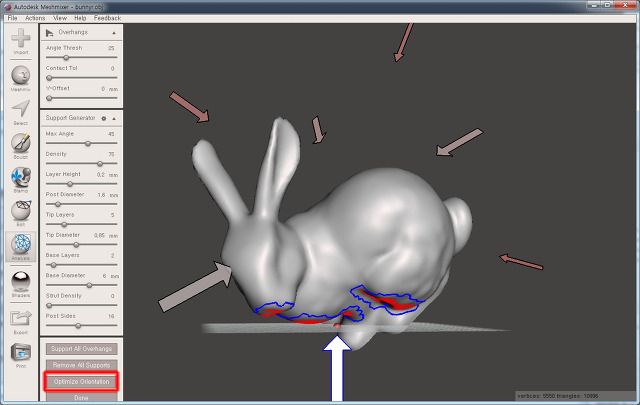Click the Base Diameter value 6
Image resolution: width=640 pixels, height=405 pixels.
point(104,276)
